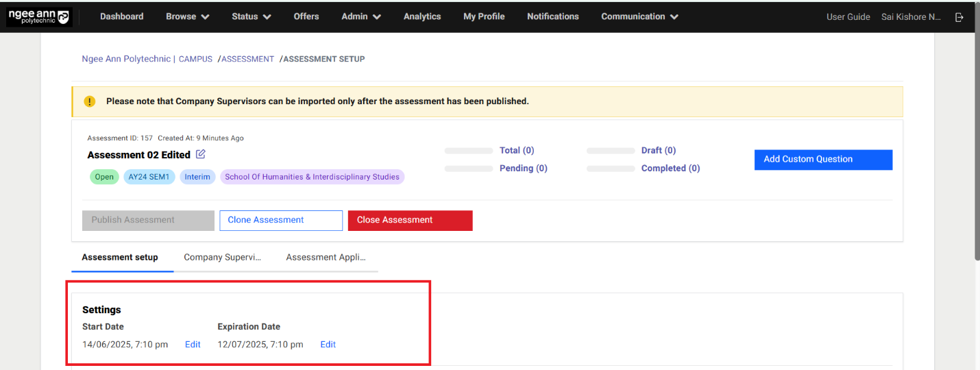Viewport: 980px width, 370px height.
Task: Edit the Expiration Date setting
Action: point(328,345)
